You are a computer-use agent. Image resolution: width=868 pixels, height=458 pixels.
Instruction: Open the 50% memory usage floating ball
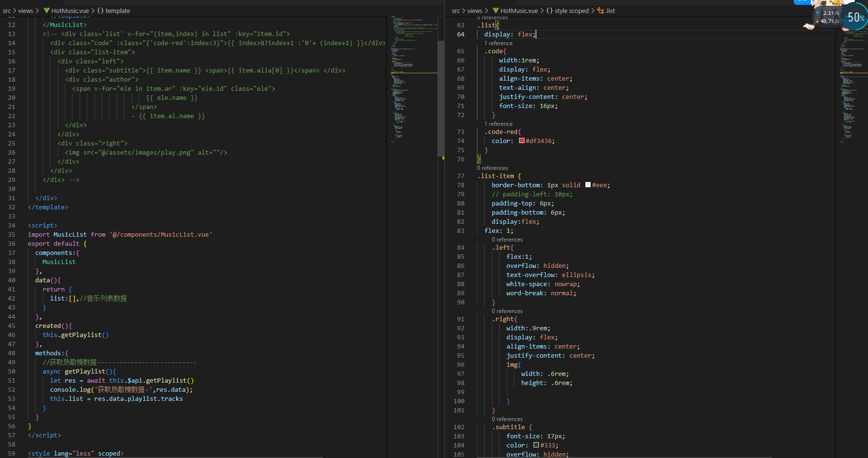(x=856, y=18)
